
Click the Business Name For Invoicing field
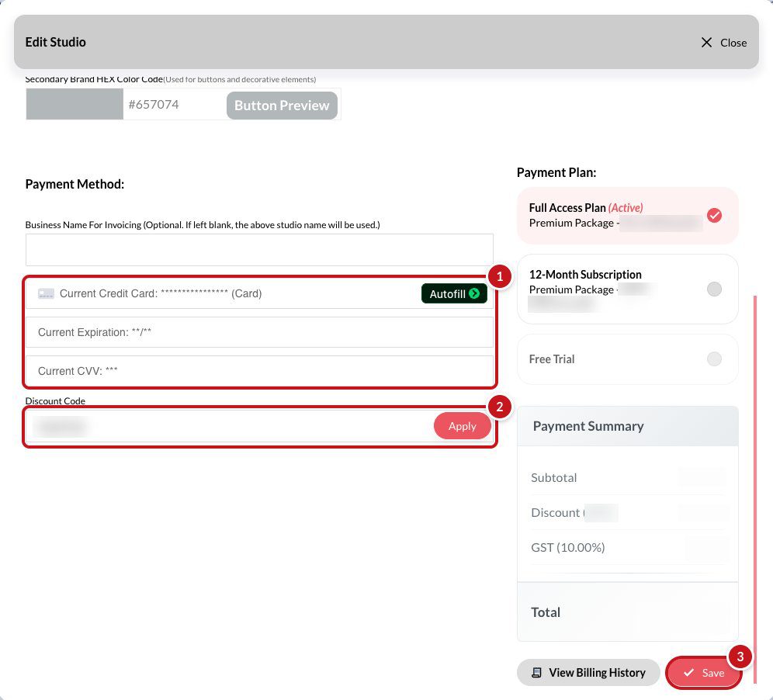[259, 250]
